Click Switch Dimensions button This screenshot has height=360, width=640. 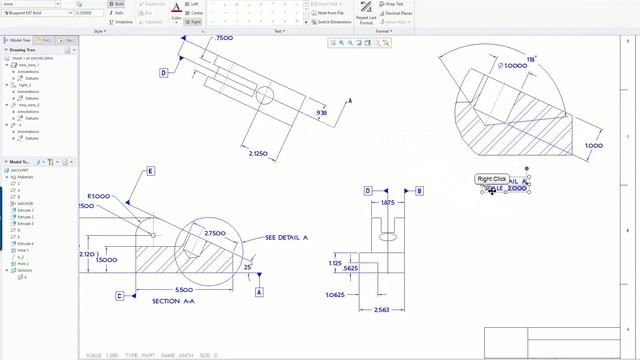331,22
